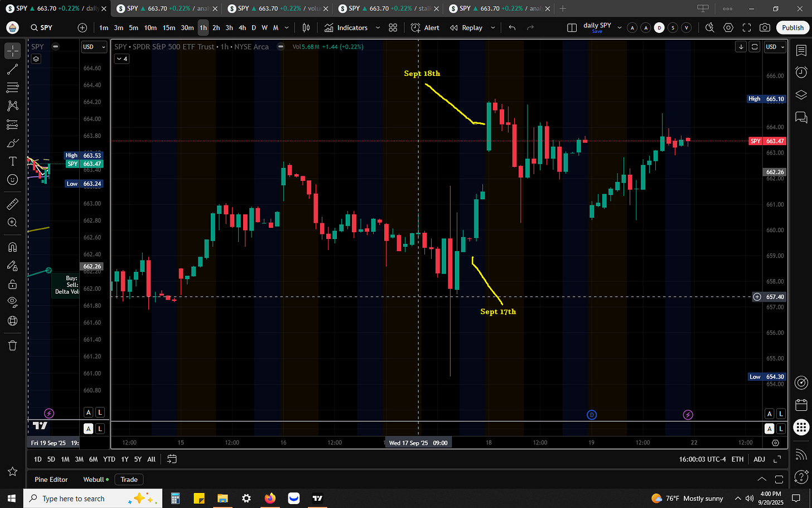Toggle ETH extended hours session
Viewport: 812px width, 508px height.
737,459
